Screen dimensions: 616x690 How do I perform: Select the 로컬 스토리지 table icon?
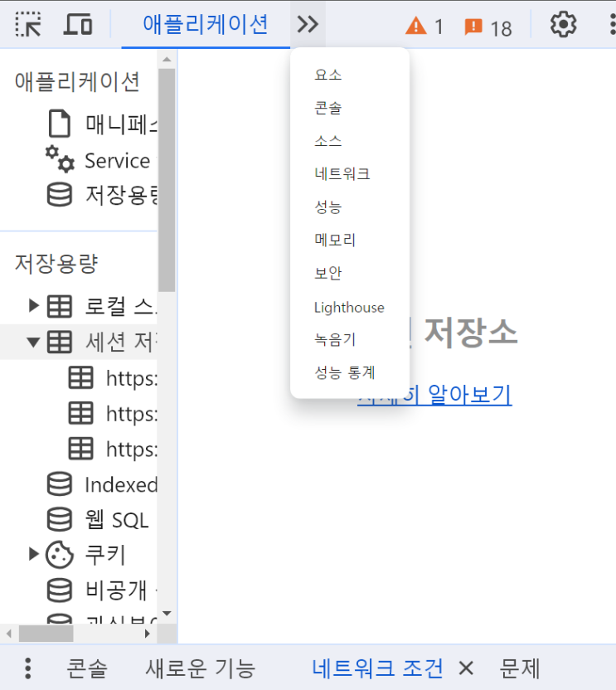click(x=60, y=306)
